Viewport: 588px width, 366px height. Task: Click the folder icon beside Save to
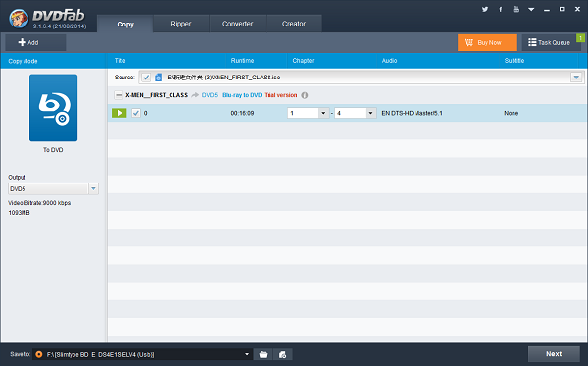(x=264, y=354)
